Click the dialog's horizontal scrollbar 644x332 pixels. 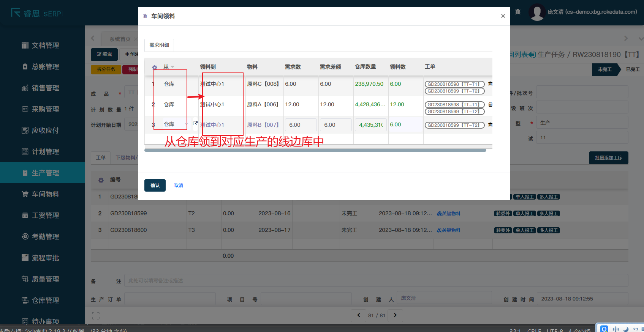pyautogui.click(x=315, y=150)
